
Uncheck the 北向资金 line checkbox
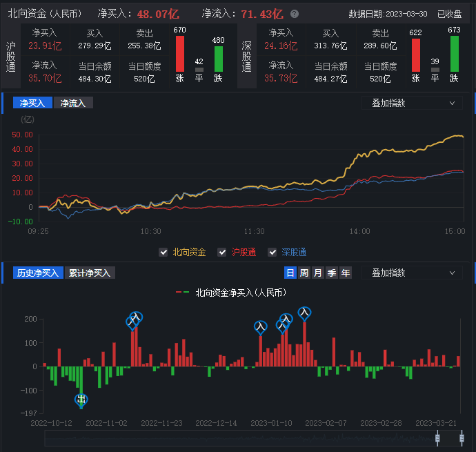(163, 253)
